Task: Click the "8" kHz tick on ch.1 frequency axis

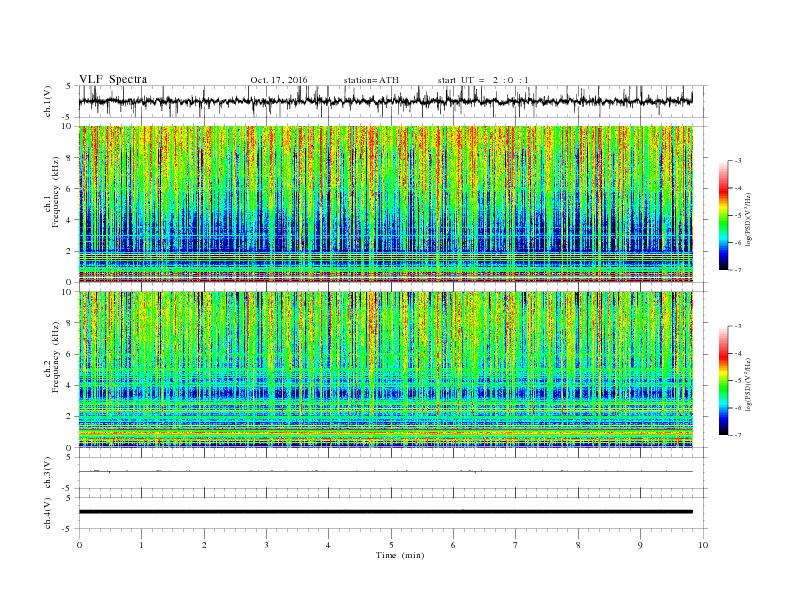Action: coord(69,158)
